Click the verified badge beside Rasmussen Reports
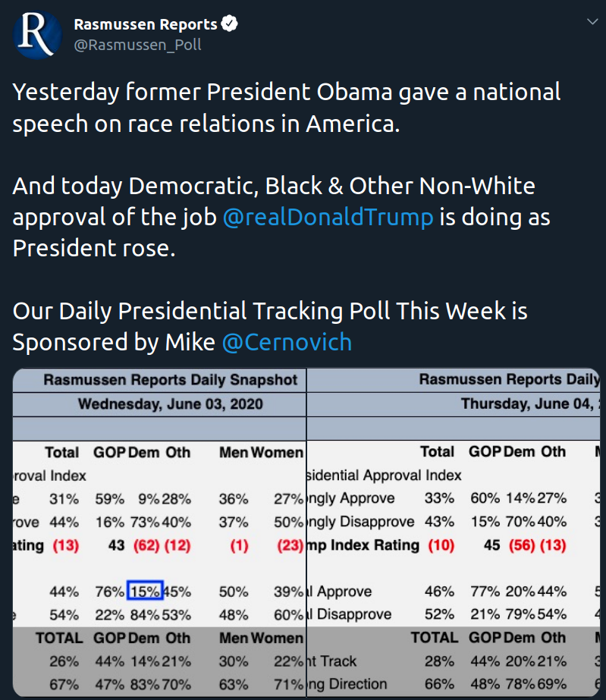606x700 pixels. 230,24
